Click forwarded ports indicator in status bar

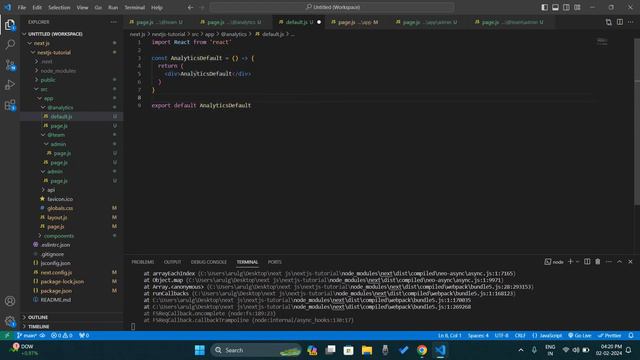pyautogui.click(x=84, y=336)
